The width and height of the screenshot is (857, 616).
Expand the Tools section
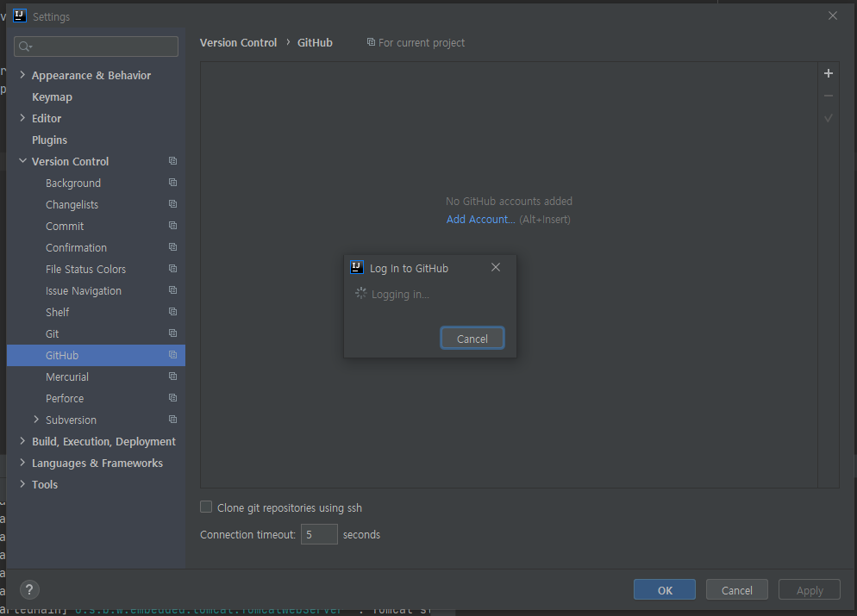tap(22, 484)
